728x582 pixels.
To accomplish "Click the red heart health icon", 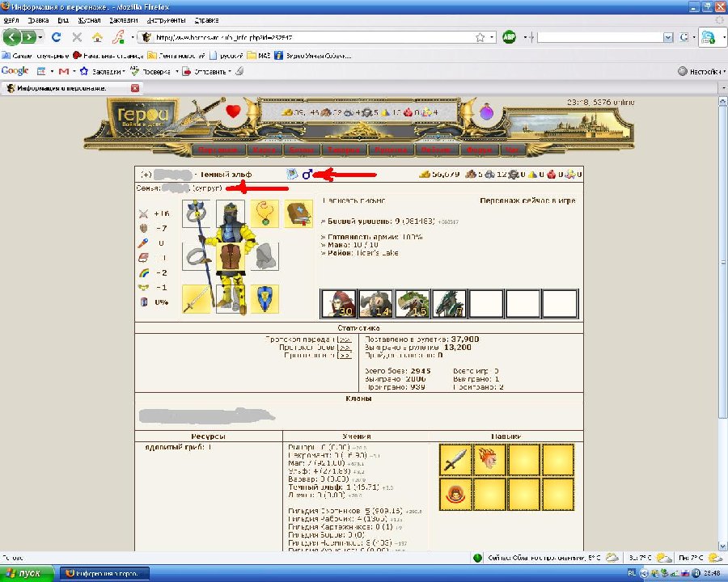I will click(233, 112).
